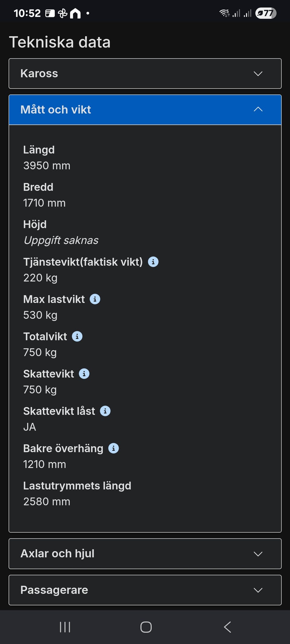
Task: Expand the Passagerare section
Action: click(x=145, y=590)
